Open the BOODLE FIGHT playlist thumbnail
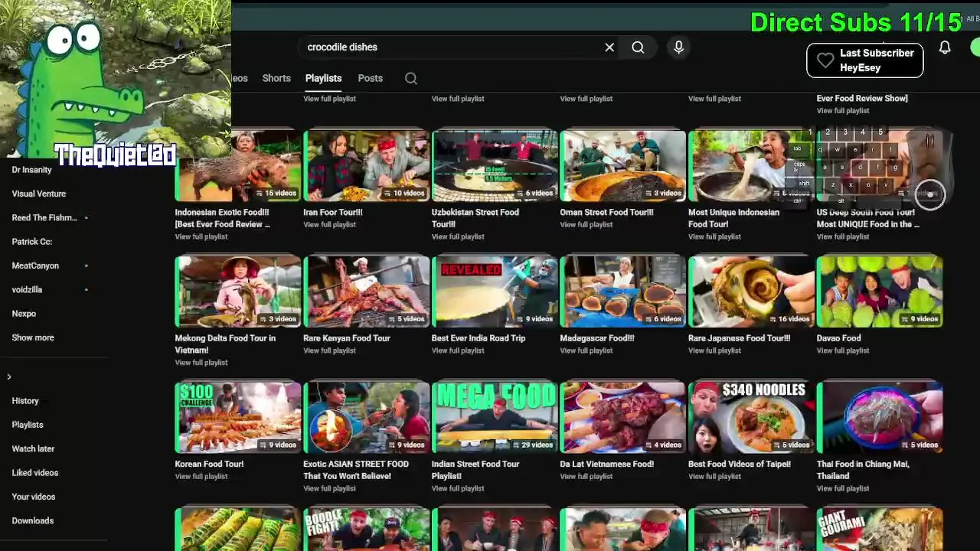Screen dimensions: 980x551 click(367, 530)
